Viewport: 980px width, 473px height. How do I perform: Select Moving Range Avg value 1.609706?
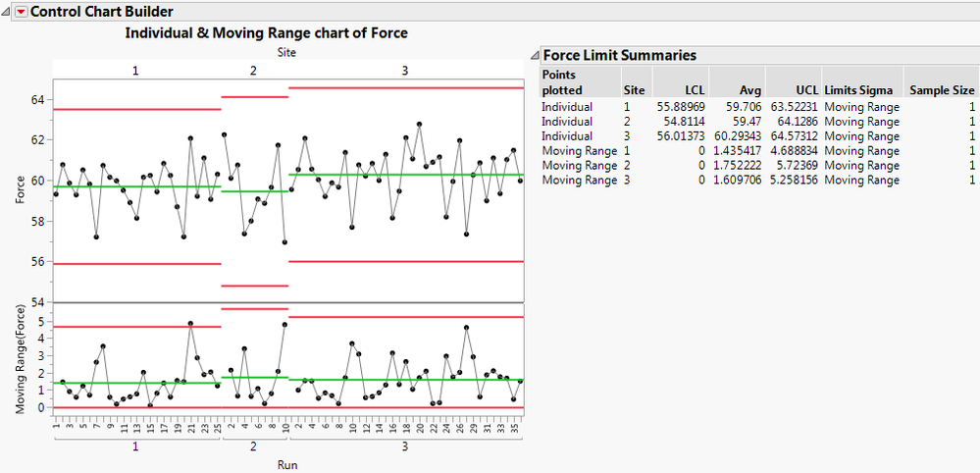[737, 180]
